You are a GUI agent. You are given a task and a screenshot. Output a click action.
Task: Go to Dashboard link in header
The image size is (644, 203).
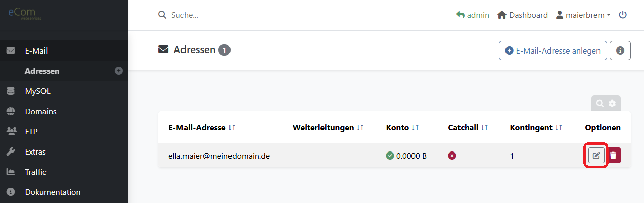tap(523, 15)
